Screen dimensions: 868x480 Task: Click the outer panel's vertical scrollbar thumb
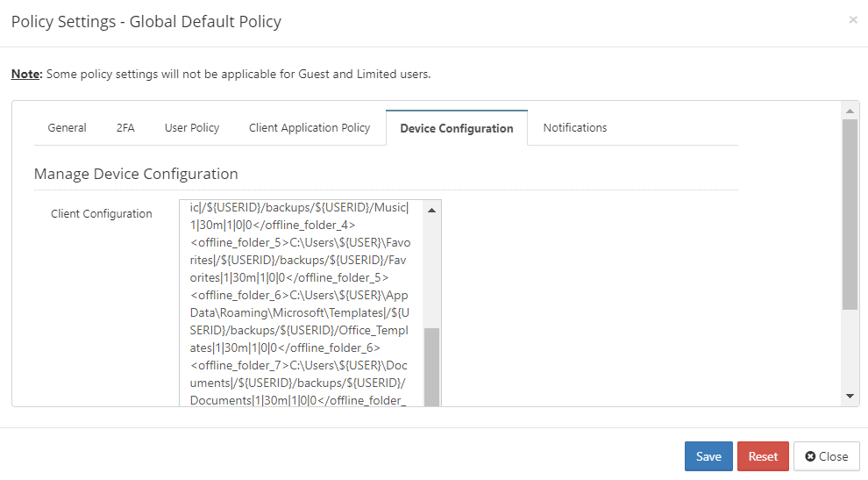[850, 213]
